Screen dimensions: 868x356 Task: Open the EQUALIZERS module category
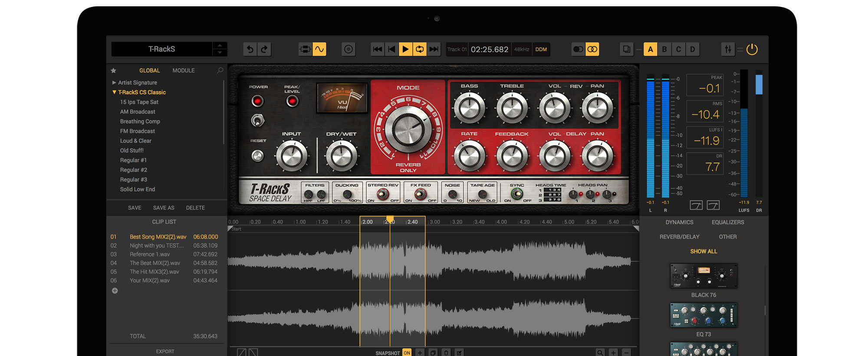click(728, 222)
